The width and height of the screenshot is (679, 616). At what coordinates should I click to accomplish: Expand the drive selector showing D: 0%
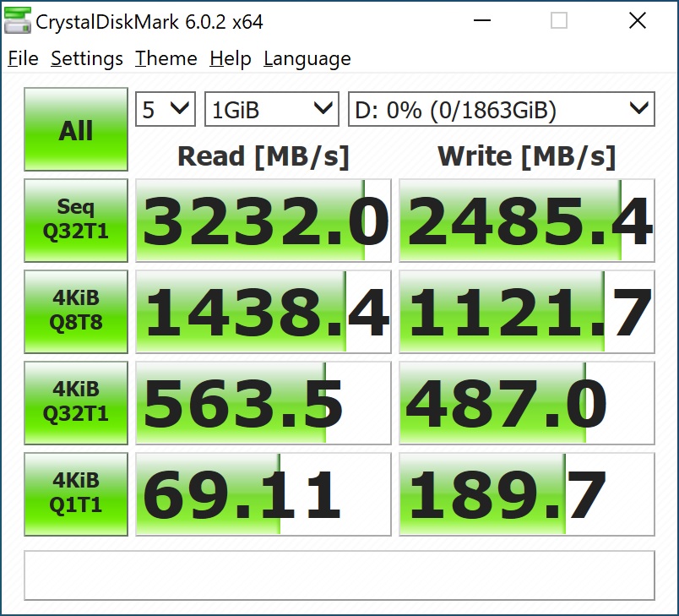click(x=502, y=109)
